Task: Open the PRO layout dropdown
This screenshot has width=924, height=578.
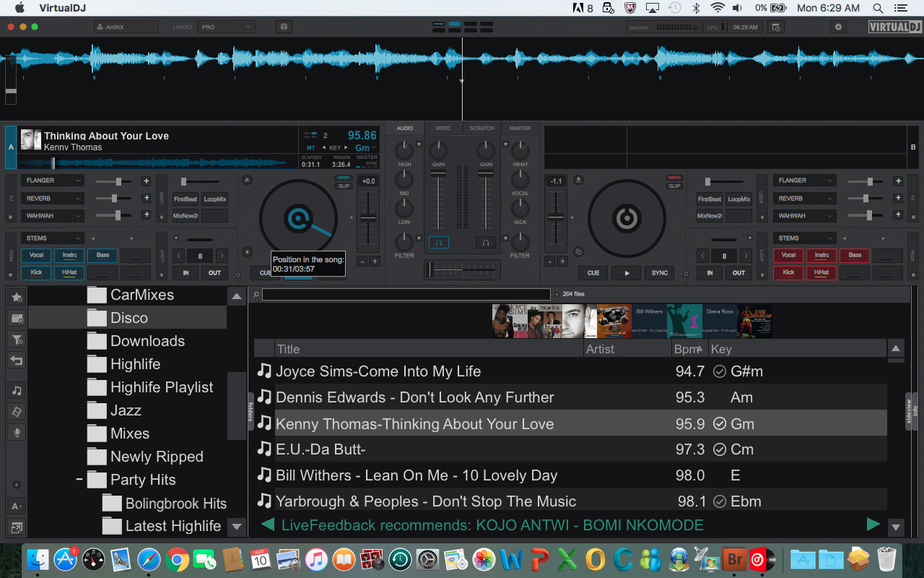Action: click(x=227, y=27)
